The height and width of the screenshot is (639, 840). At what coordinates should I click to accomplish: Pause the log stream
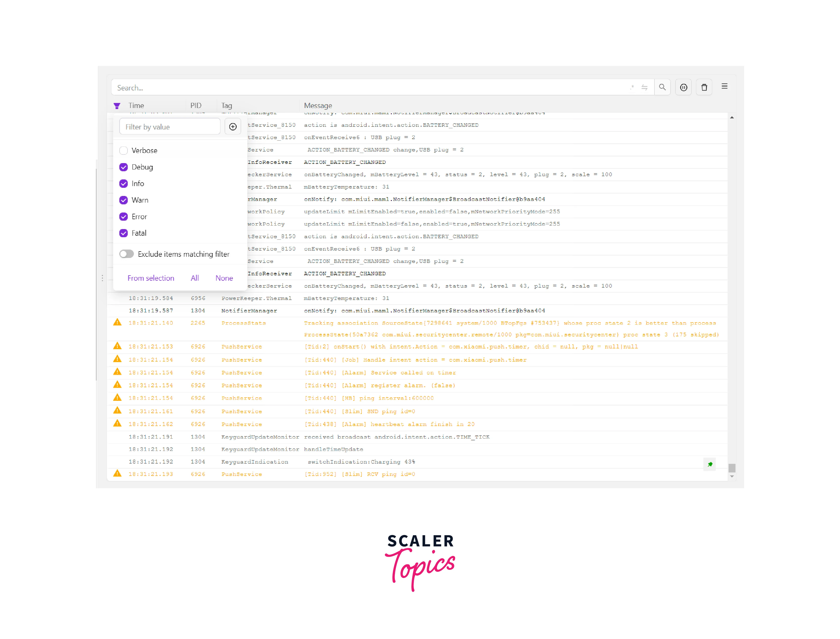(x=683, y=87)
